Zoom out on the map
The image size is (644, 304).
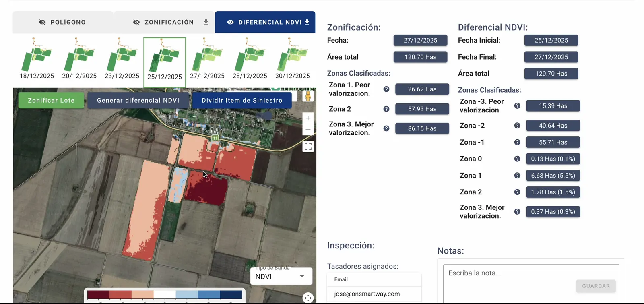(308, 130)
